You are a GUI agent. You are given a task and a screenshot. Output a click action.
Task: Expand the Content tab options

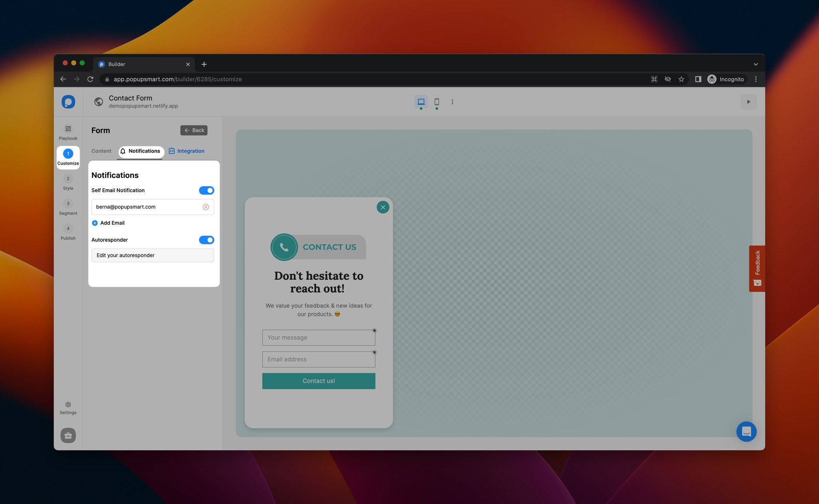pyautogui.click(x=101, y=151)
